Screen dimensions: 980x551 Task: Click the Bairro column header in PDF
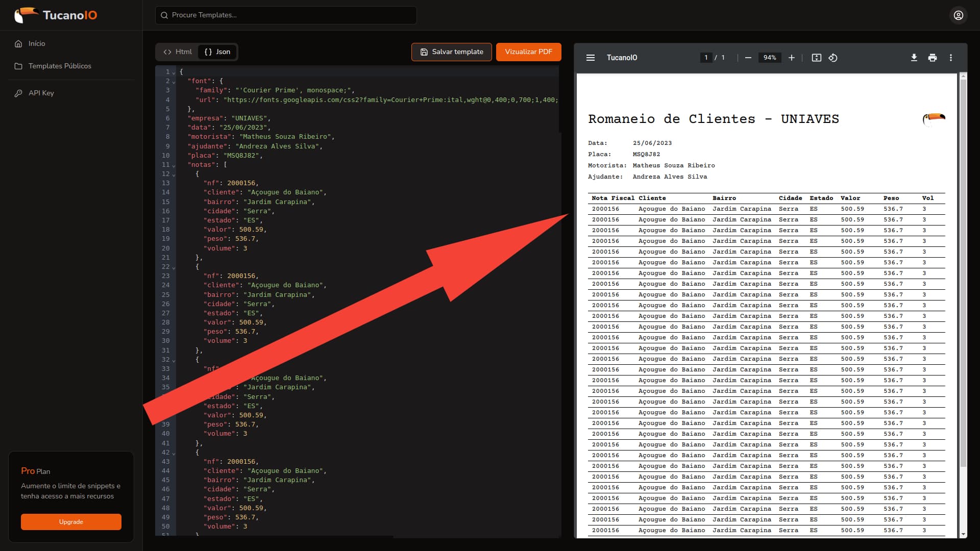point(724,198)
